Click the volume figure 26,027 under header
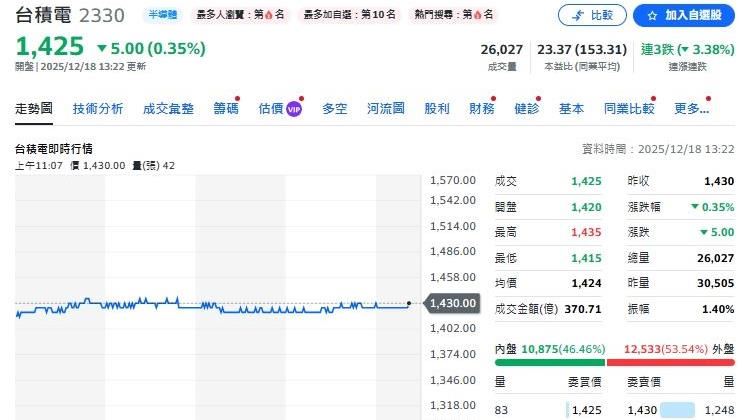Image resolution: width=746 pixels, height=420 pixels. (x=501, y=49)
